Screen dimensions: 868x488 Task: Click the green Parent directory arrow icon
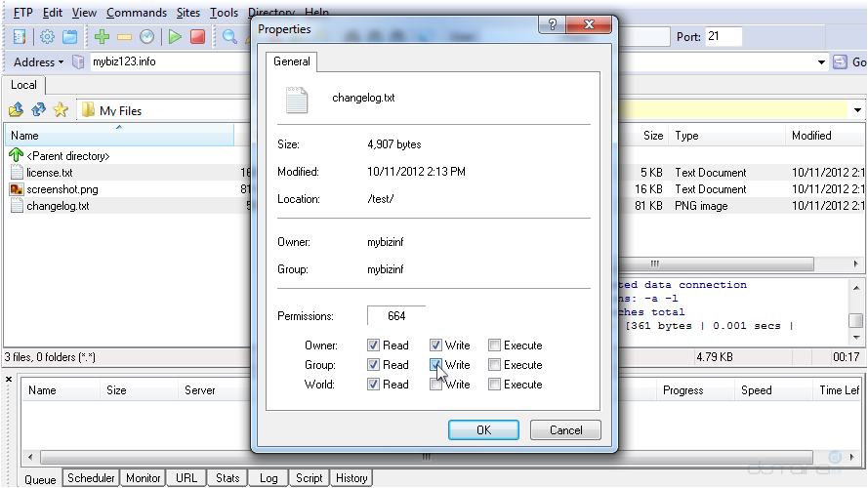(x=16, y=155)
